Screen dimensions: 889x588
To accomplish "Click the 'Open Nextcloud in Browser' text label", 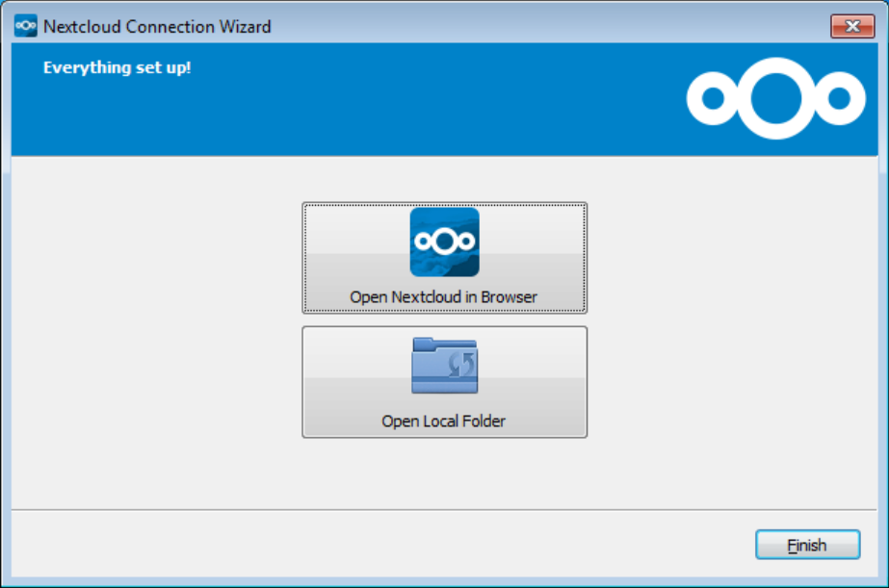I will point(444,297).
